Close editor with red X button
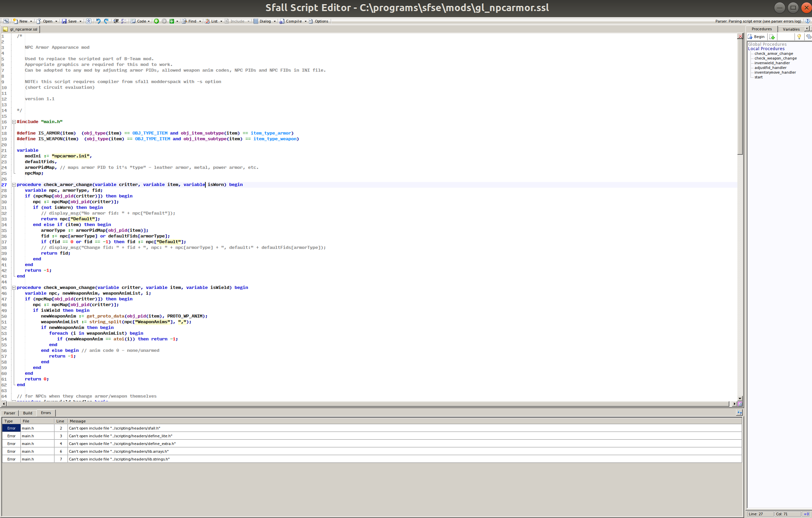The width and height of the screenshot is (812, 518). (740, 36)
